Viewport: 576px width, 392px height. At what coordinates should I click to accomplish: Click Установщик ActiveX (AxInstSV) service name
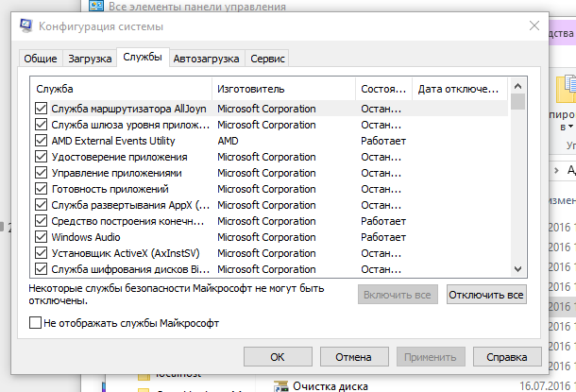coord(126,253)
